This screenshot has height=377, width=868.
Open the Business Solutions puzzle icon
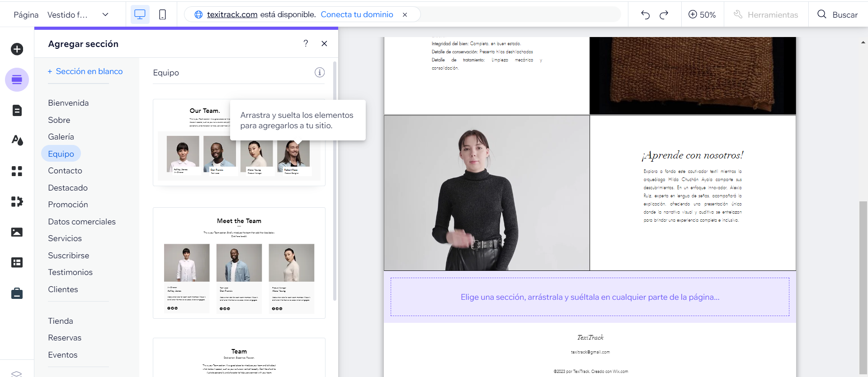[17, 201]
